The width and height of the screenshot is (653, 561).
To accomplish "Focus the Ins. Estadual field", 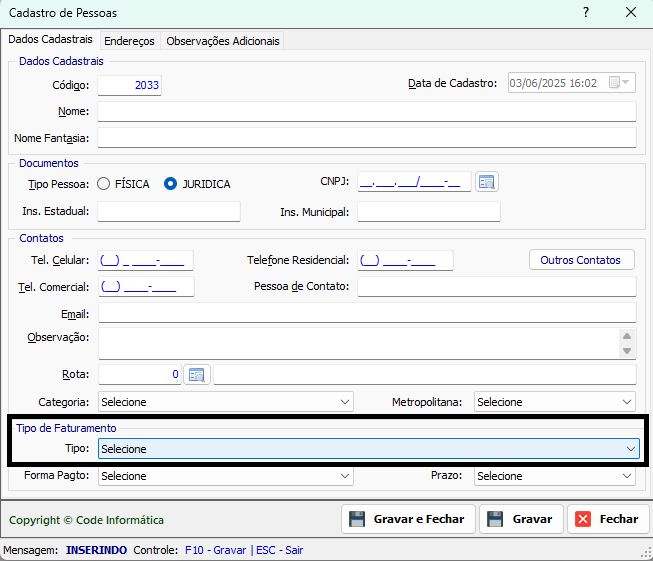I will (169, 212).
